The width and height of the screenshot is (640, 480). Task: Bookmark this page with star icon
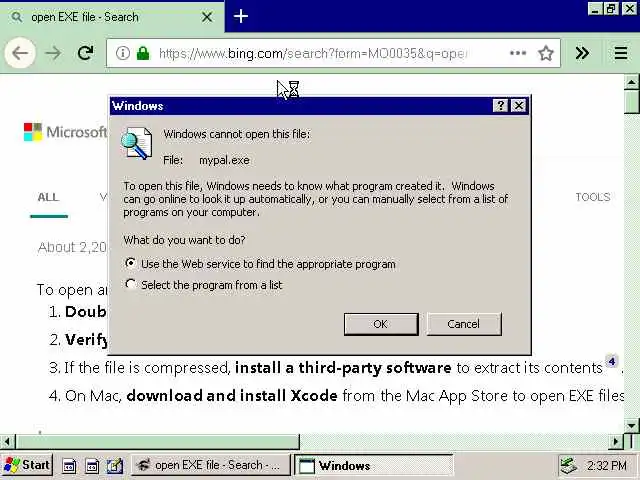pos(546,53)
